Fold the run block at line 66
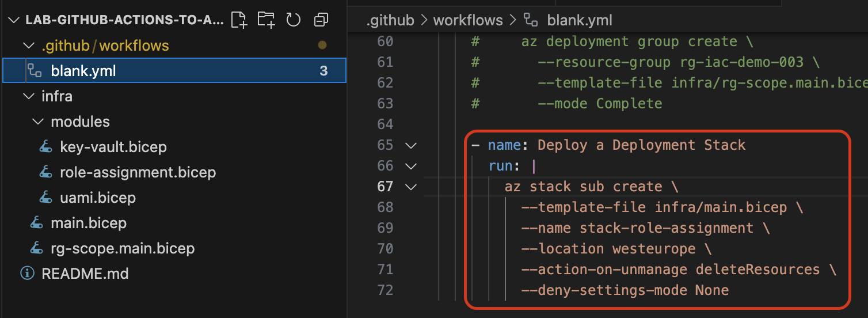 coord(410,166)
